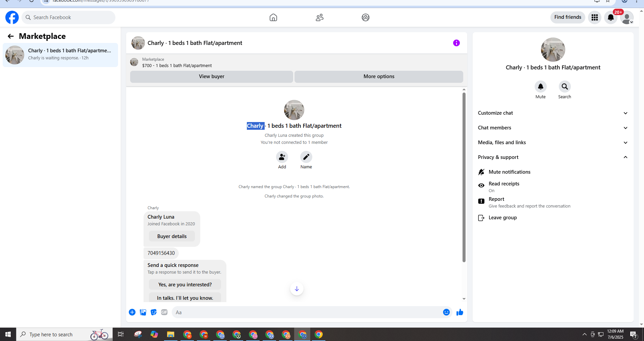
Task: Toggle Read receipts setting
Action: (553, 187)
